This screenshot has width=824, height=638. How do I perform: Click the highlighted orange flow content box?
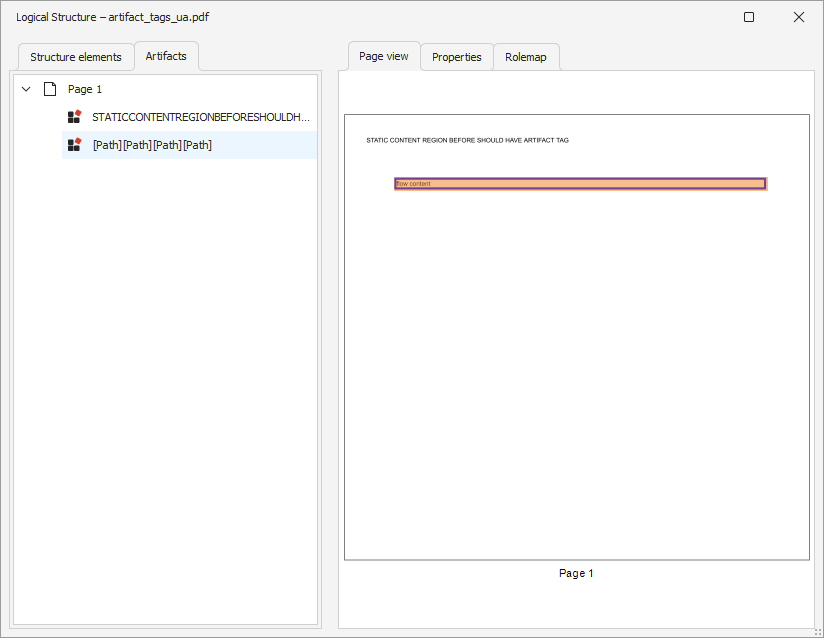[580, 184]
